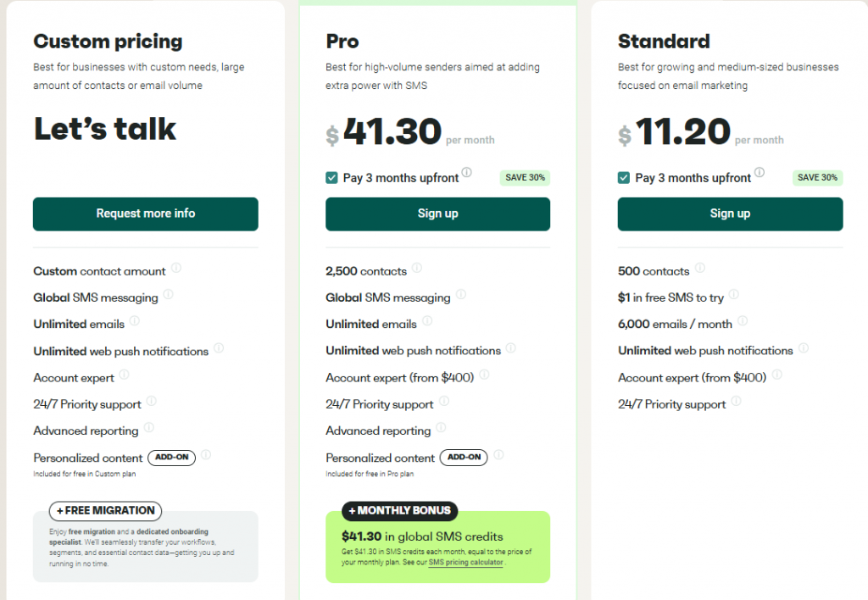Expand the FREE MIGRATION section
Viewport: 868px width, 600px height.
pyautogui.click(x=104, y=511)
